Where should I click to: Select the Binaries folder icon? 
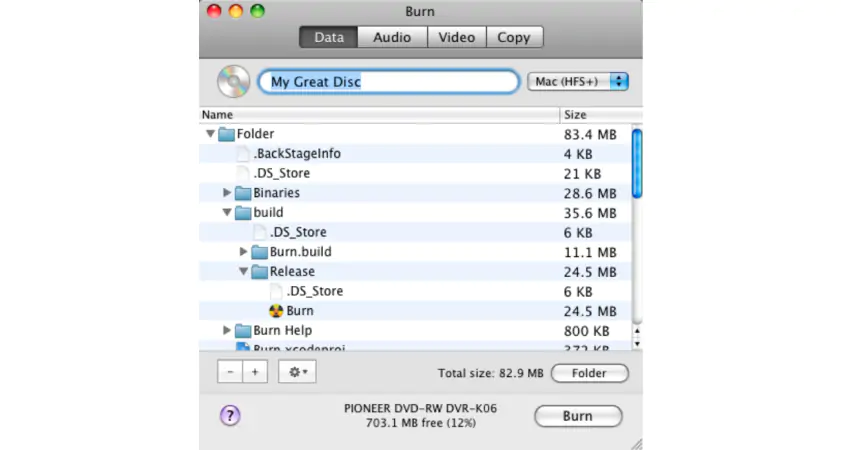click(243, 193)
